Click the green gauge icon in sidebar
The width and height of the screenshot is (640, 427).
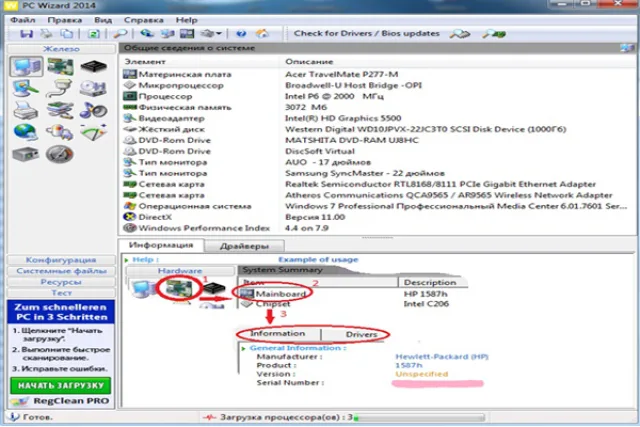click(93, 132)
